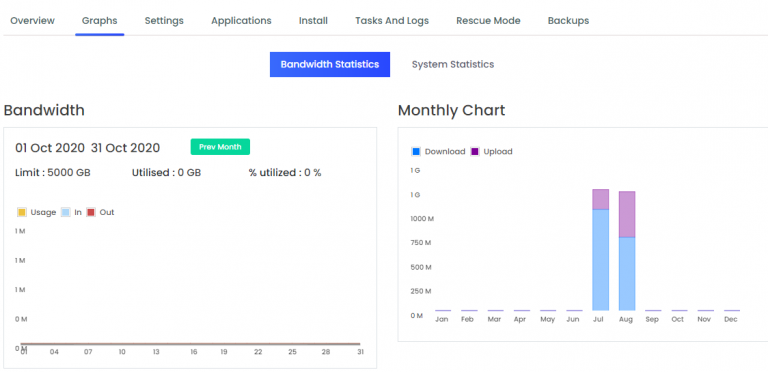
Task: Open the Applications tab
Action: point(241,21)
